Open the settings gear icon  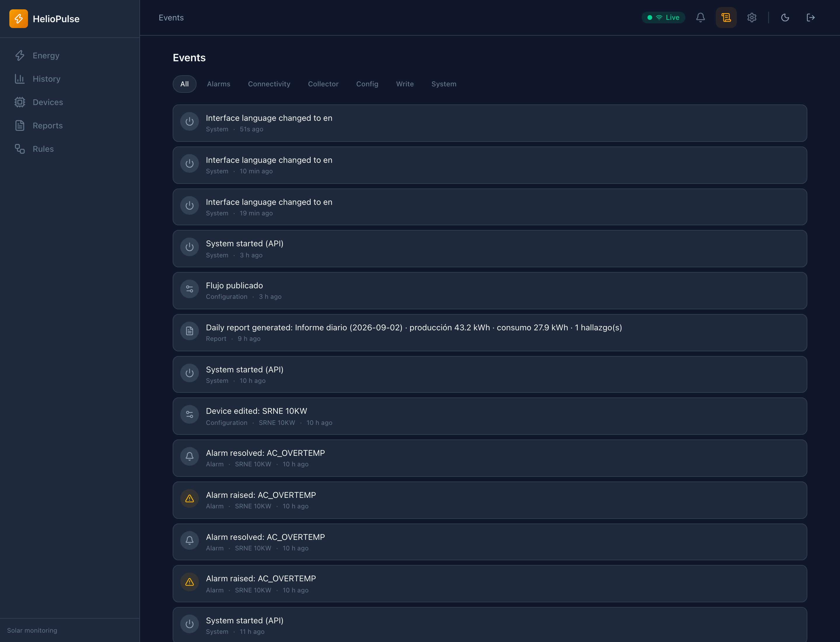point(752,18)
